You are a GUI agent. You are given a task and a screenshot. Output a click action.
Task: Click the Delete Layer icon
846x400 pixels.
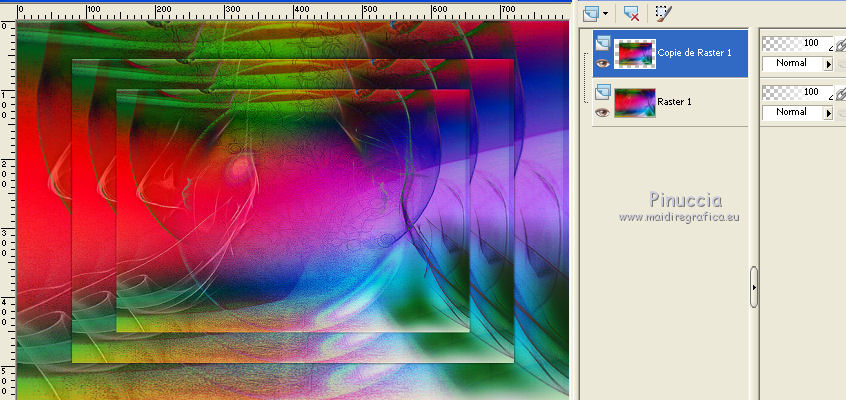point(631,12)
